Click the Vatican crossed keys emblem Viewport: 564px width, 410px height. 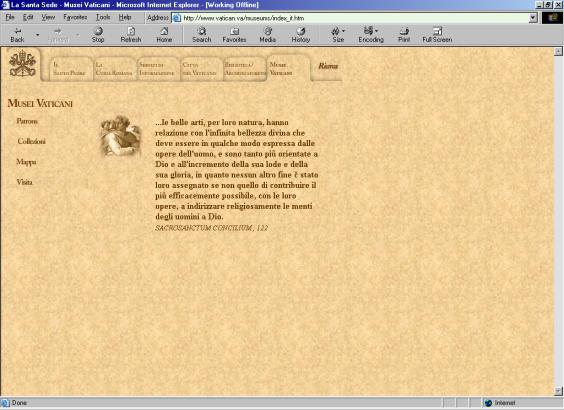(x=23, y=64)
